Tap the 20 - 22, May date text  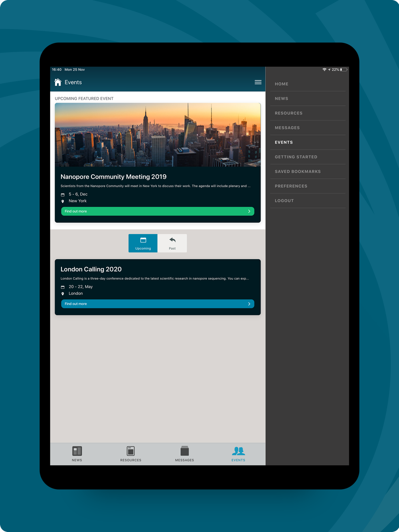pyautogui.click(x=81, y=287)
